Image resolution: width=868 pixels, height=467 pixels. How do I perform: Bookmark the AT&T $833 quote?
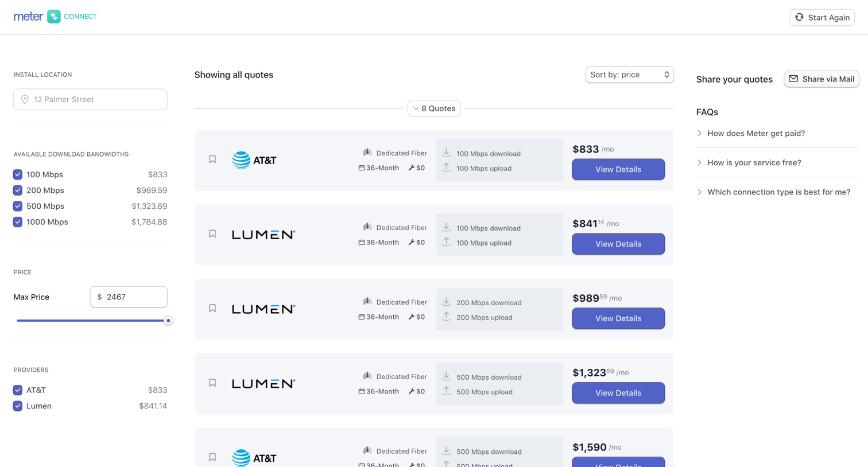click(x=212, y=159)
